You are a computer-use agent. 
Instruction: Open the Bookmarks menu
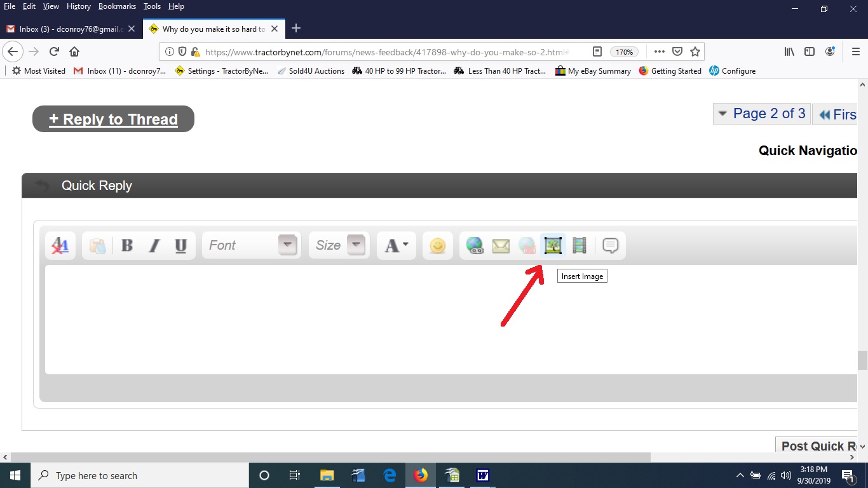[x=117, y=6]
